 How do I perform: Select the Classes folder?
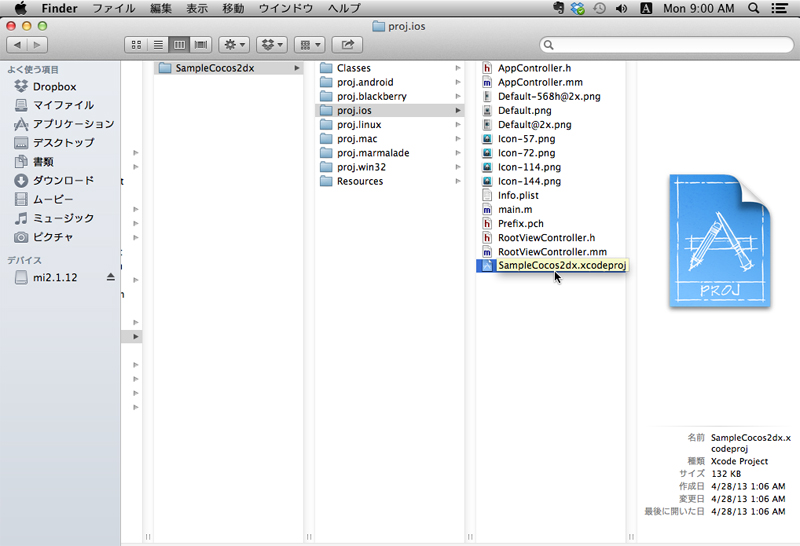389,68
